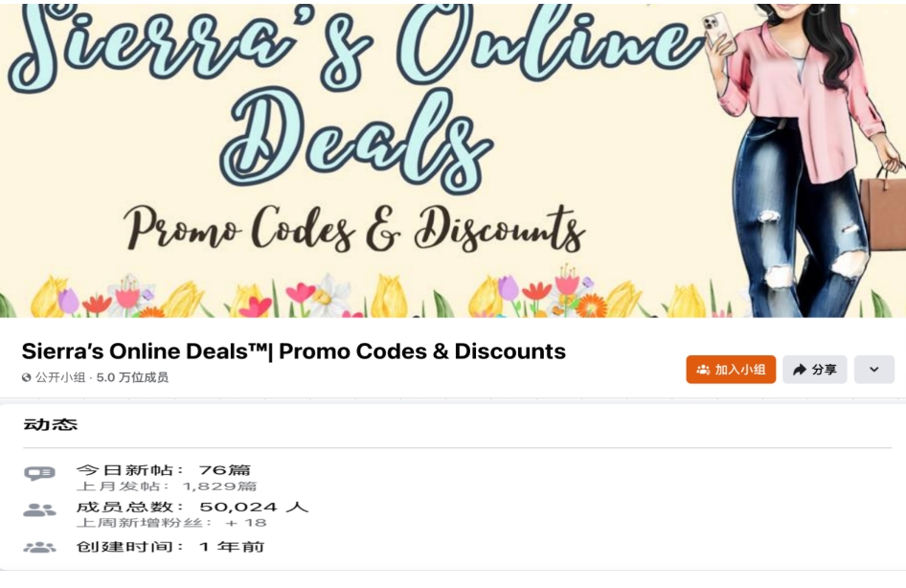Click the 公开小组 public group label
This screenshot has height=588, width=906.
point(60,377)
